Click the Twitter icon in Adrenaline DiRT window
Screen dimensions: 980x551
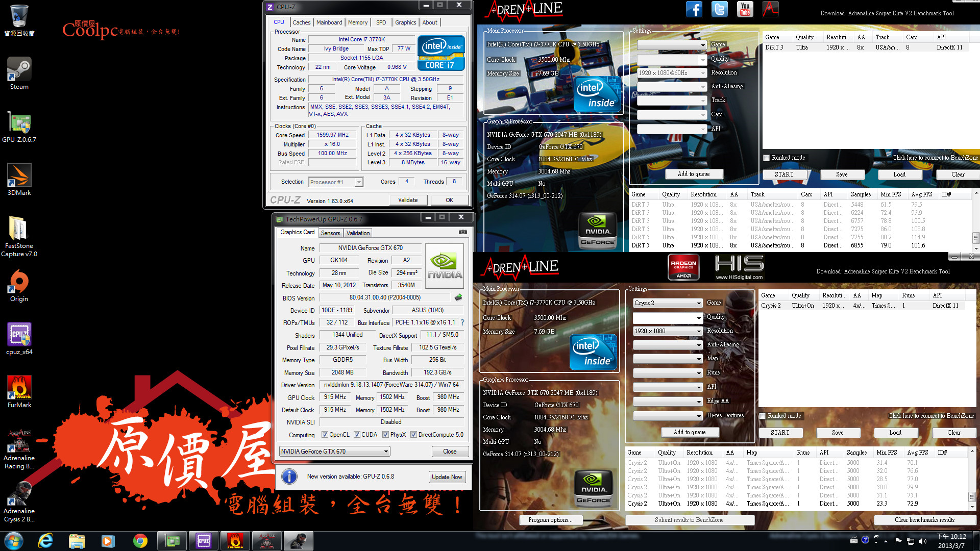(x=719, y=9)
